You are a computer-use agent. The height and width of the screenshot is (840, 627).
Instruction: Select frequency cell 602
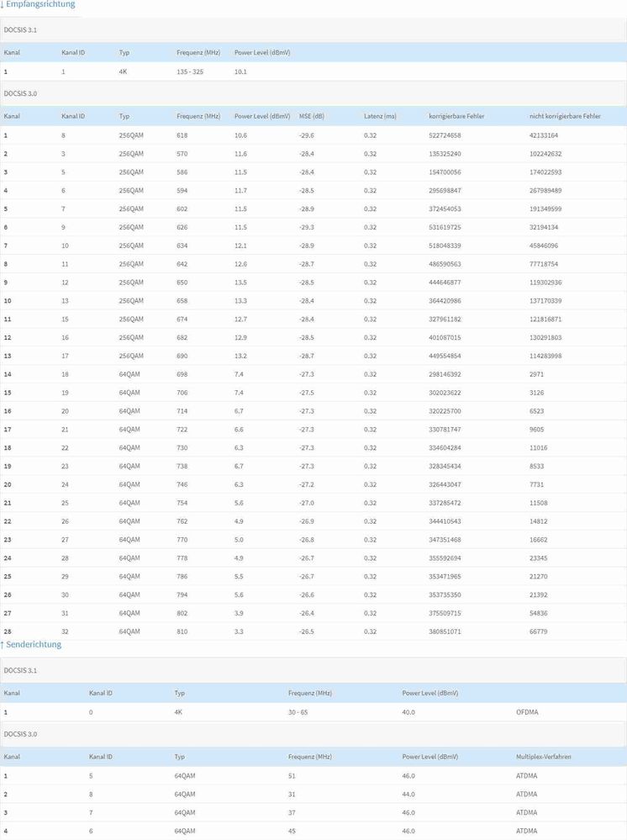tap(182, 209)
